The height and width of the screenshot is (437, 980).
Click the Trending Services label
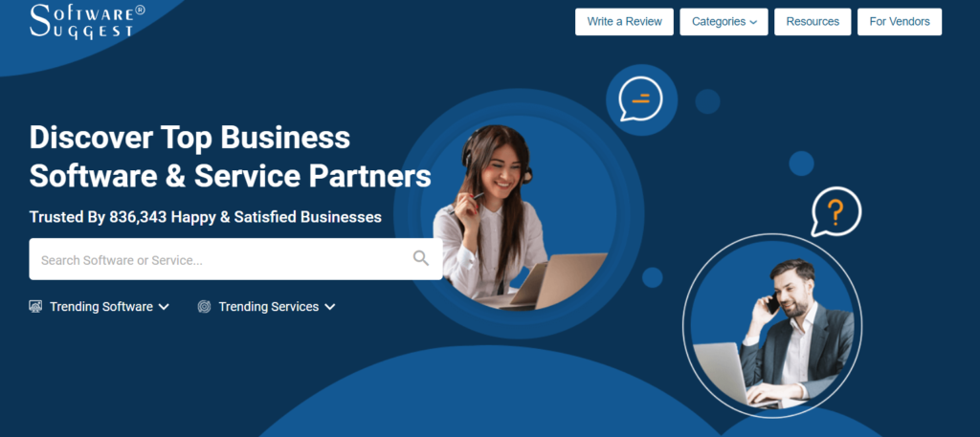tap(269, 307)
